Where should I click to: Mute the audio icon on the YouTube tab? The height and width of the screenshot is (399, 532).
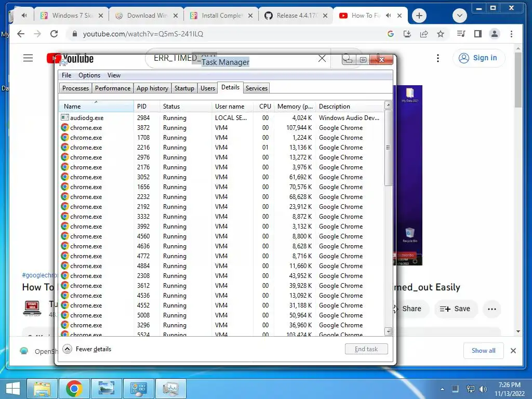click(389, 16)
